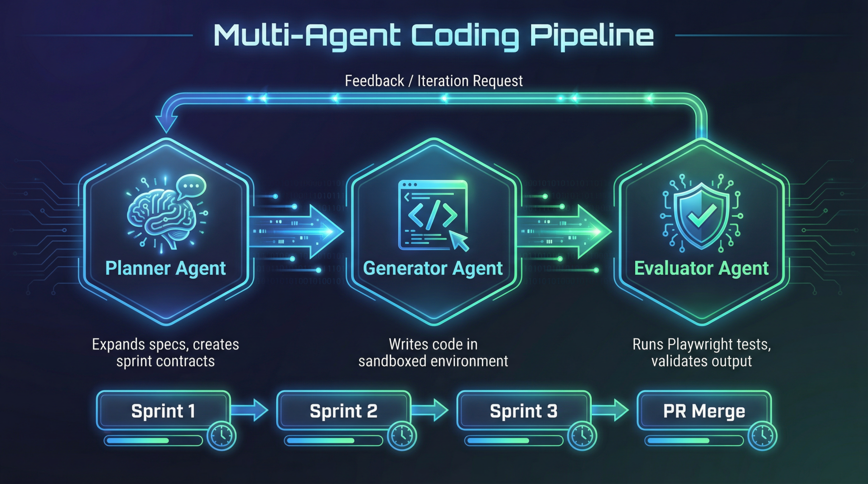Viewport: 868px width, 484px height.
Task: Expand the arrow from Sprint 3 to PR Merge
Action: click(x=612, y=411)
